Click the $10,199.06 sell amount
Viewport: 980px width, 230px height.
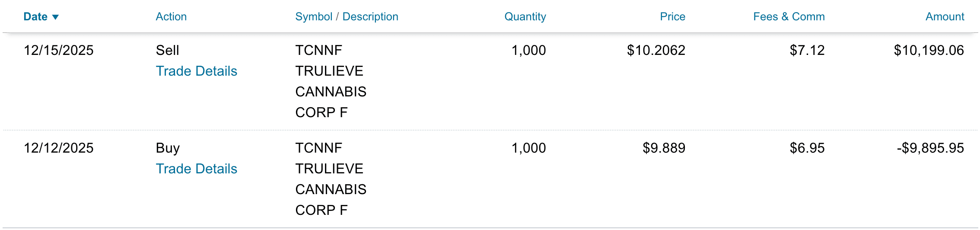point(929,50)
